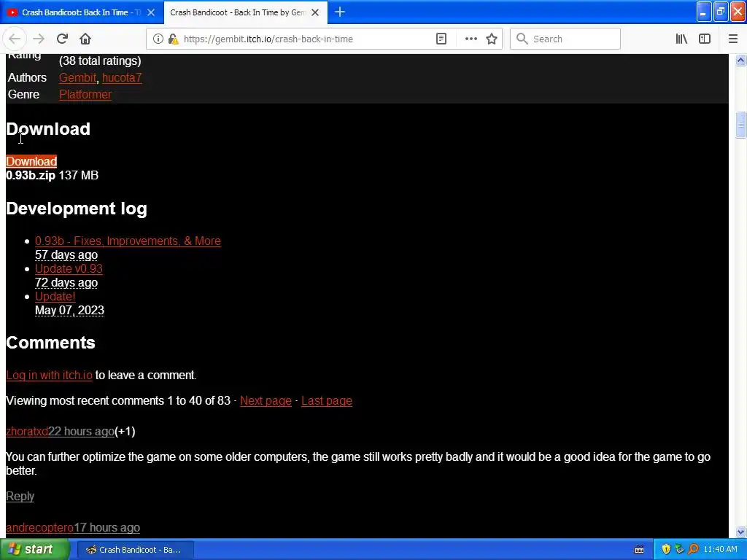Open the Windows Start menu
747x560 pixels.
pos(34,550)
